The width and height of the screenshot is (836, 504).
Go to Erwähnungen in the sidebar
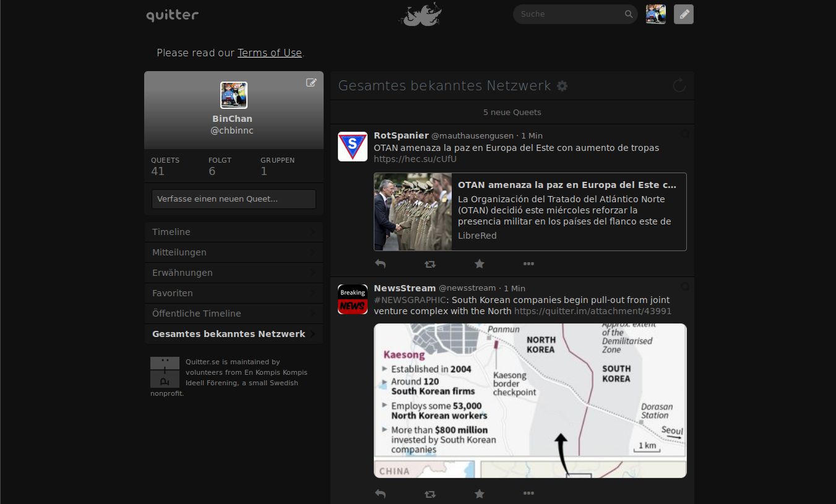(x=234, y=273)
